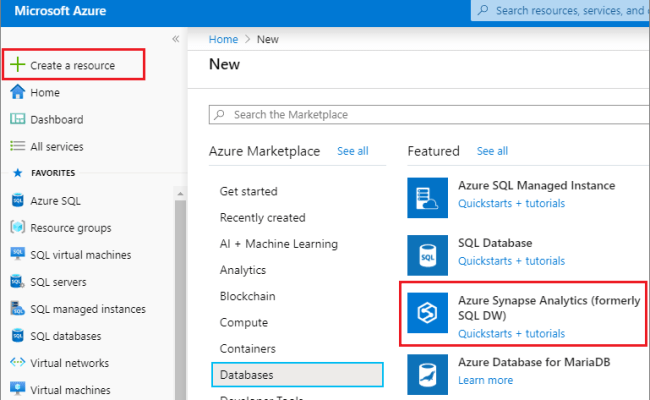Image resolution: width=650 pixels, height=400 pixels.
Task: Click the SQL managed instances label
Action: click(88, 309)
